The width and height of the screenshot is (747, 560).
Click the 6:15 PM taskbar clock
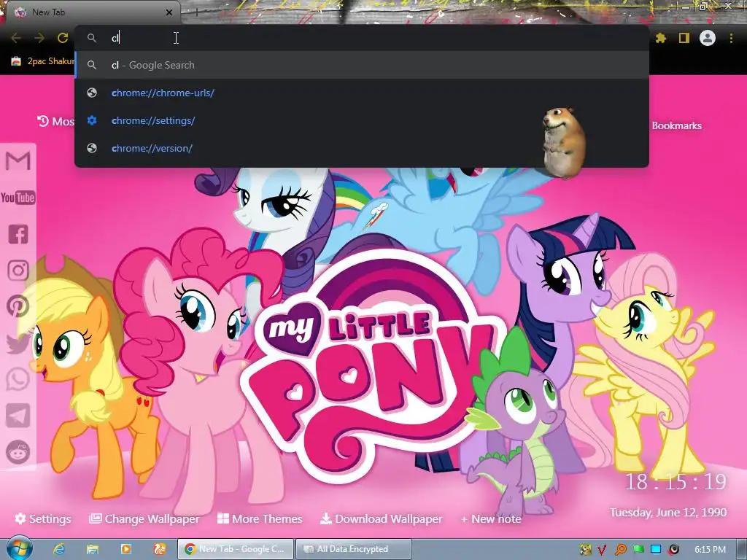[x=710, y=550]
